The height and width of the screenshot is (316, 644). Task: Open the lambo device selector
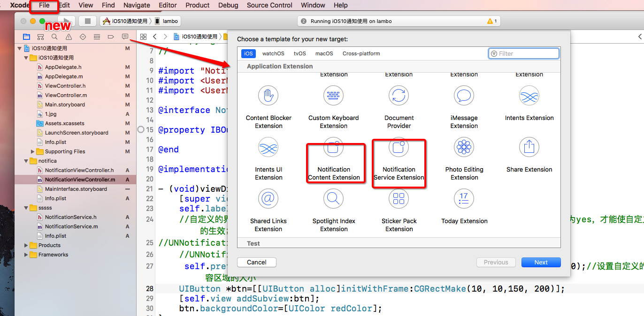[166, 21]
